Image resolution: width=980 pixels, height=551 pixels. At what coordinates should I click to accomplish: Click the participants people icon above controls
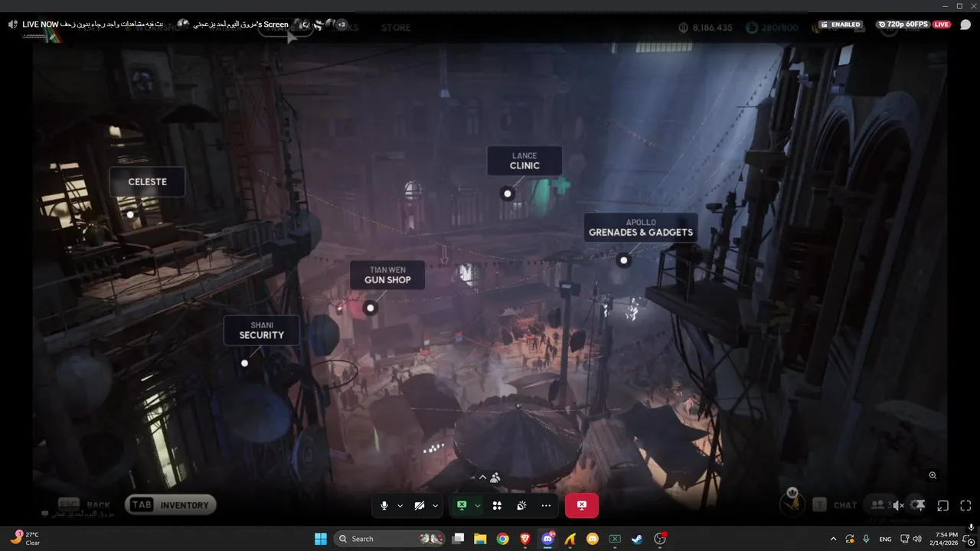coord(495,478)
